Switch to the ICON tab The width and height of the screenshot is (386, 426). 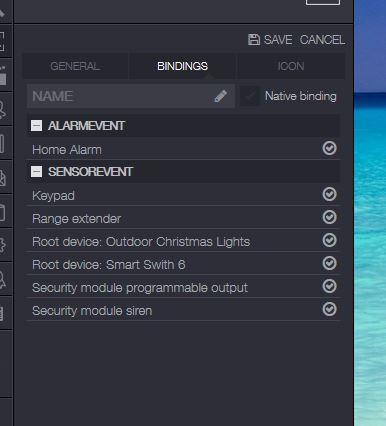[x=291, y=66]
